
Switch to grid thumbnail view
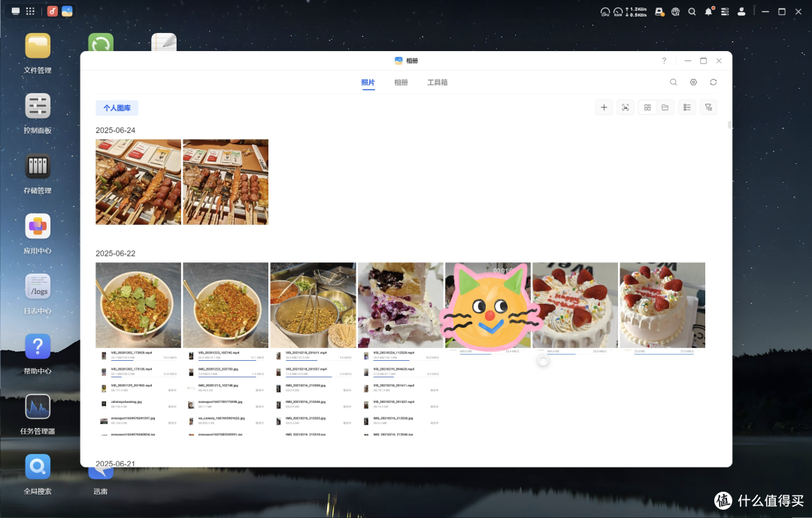click(x=647, y=108)
